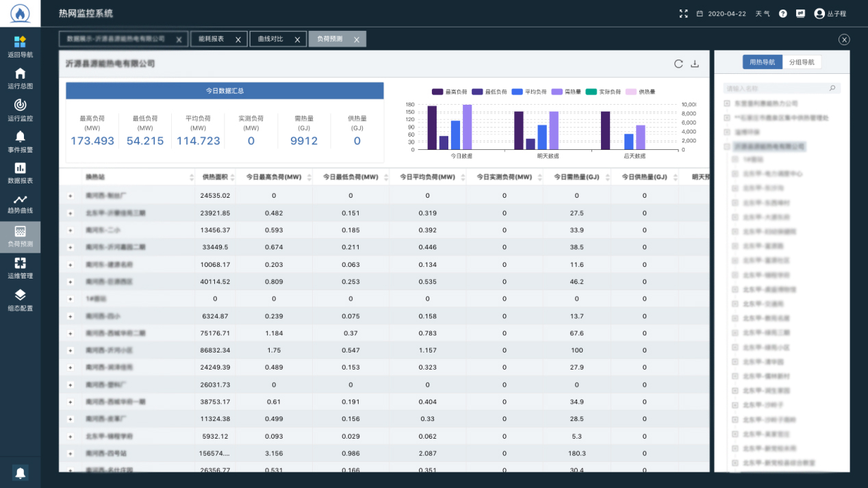
Task: Switch to the 曲线对比 tab
Action: click(270, 39)
